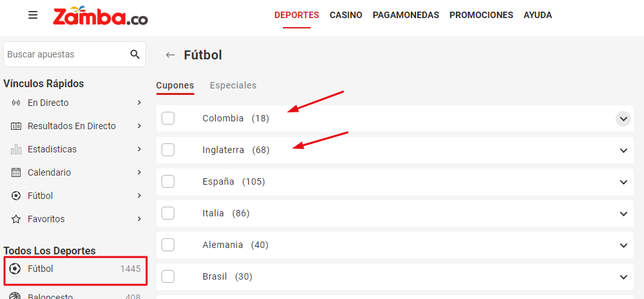Open the hamburger menu icon

click(x=33, y=15)
